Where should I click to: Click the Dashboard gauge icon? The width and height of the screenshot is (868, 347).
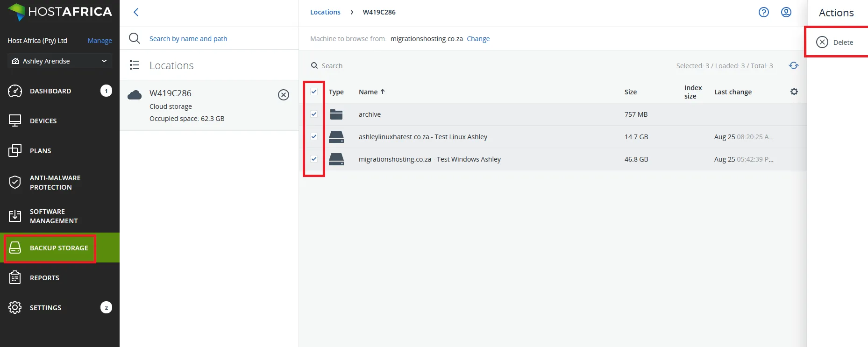(x=15, y=91)
